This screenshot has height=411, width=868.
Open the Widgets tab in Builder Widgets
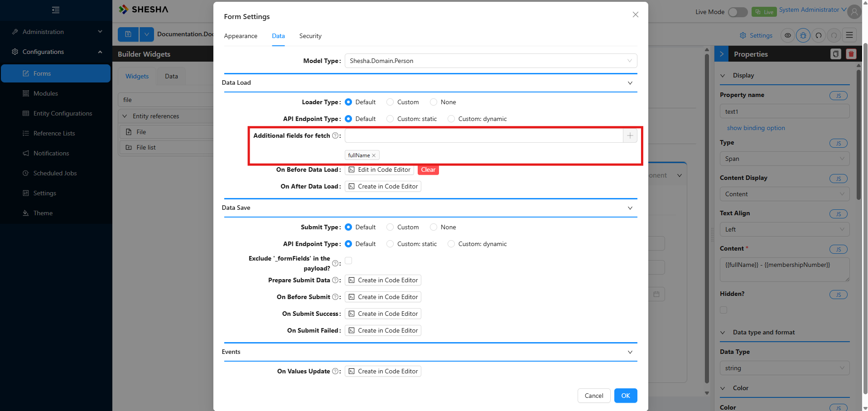137,76
